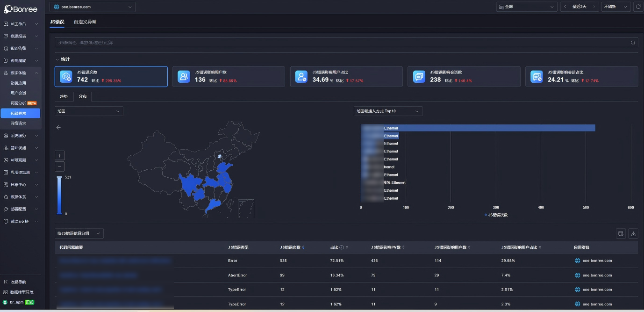
Task: Open the 地区 dimension dropdown
Action: pos(89,111)
